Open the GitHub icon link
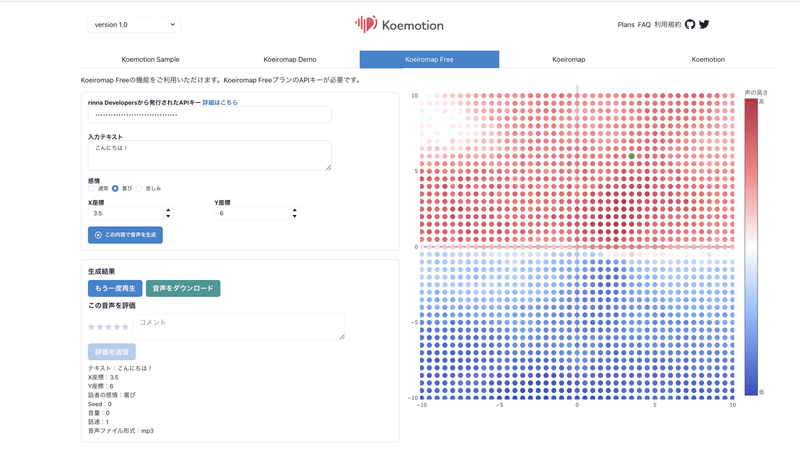Viewport: 800px width, 451px height. (690, 24)
